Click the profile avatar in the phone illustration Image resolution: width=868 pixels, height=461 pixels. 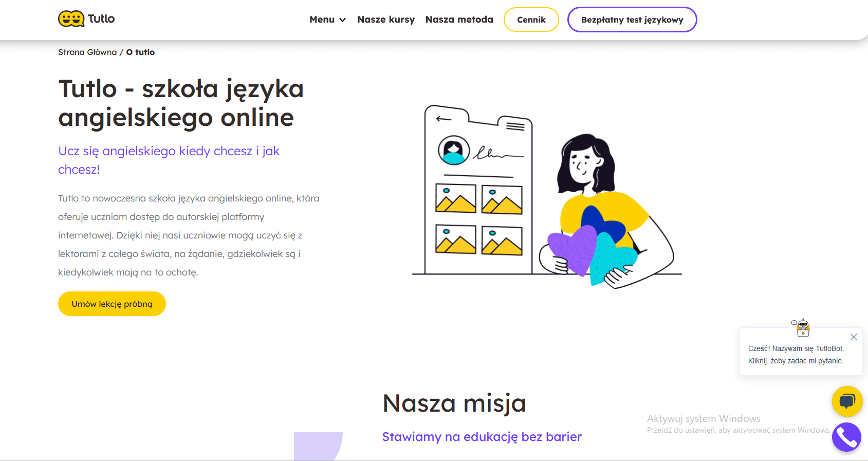(x=454, y=150)
